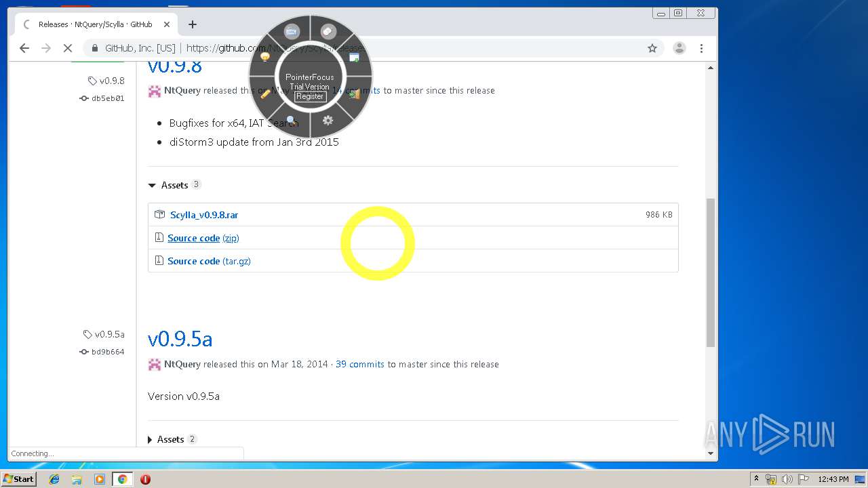Image resolution: width=868 pixels, height=488 pixels.
Task: Click the package icon beside Scylla_v0.9.8.rar
Action: pyautogui.click(x=159, y=214)
